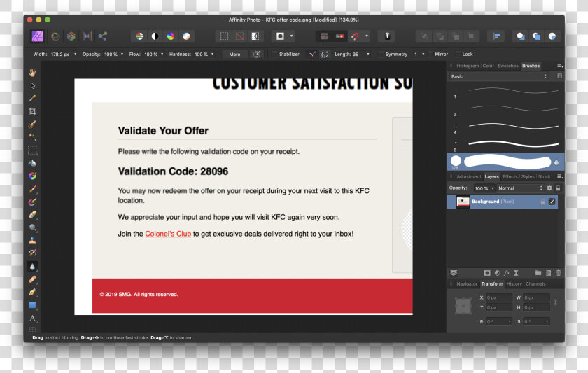Select the Erase Brush tool
Screen dimensions: 588x373
point(33,214)
